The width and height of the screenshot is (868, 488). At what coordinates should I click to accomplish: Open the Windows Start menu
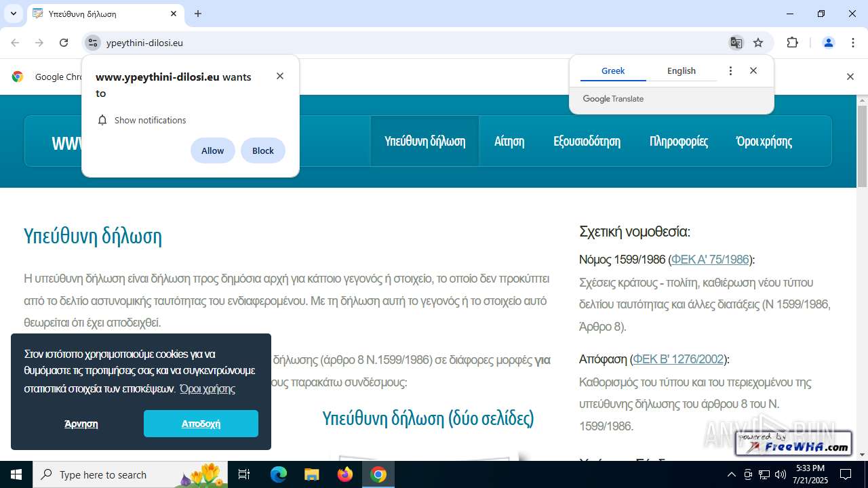(16, 474)
